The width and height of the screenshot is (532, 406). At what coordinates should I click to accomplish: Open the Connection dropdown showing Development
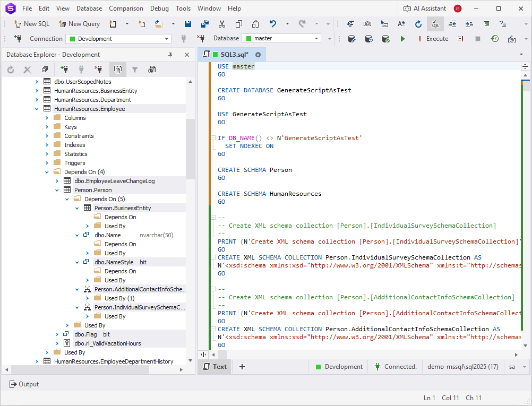[119, 39]
